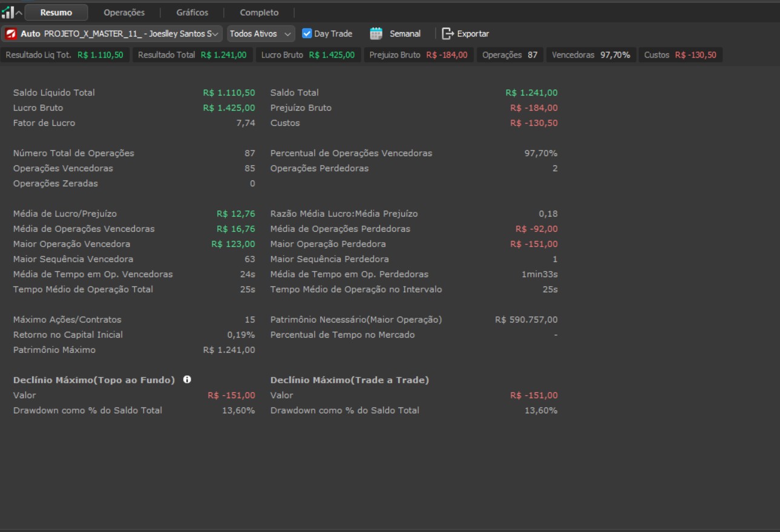Viewport: 780px width, 532px height.
Task: Click the Prejuízo Bruto summary box in top bar
Action: pos(419,55)
